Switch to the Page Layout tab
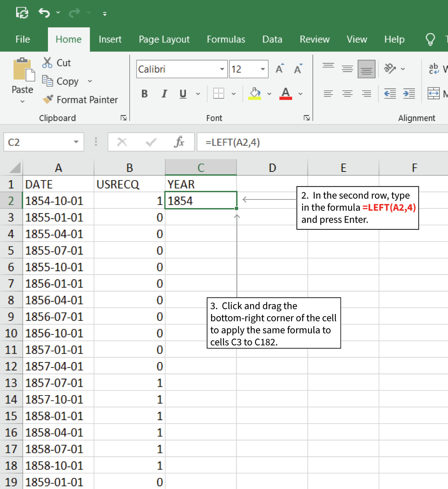Image resolution: width=448 pixels, height=489 pixels. pyautogui.click(x=164, y=39)
